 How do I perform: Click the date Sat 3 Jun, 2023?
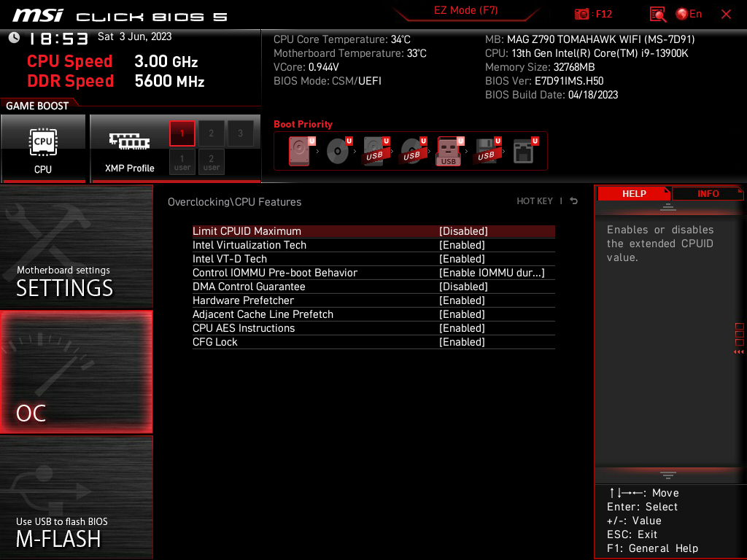click(134, 36)
